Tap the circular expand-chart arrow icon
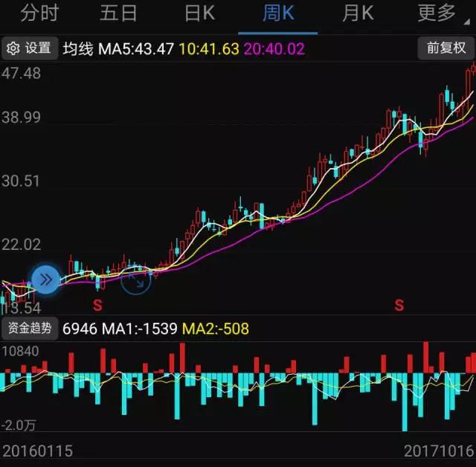 point(135,280)
